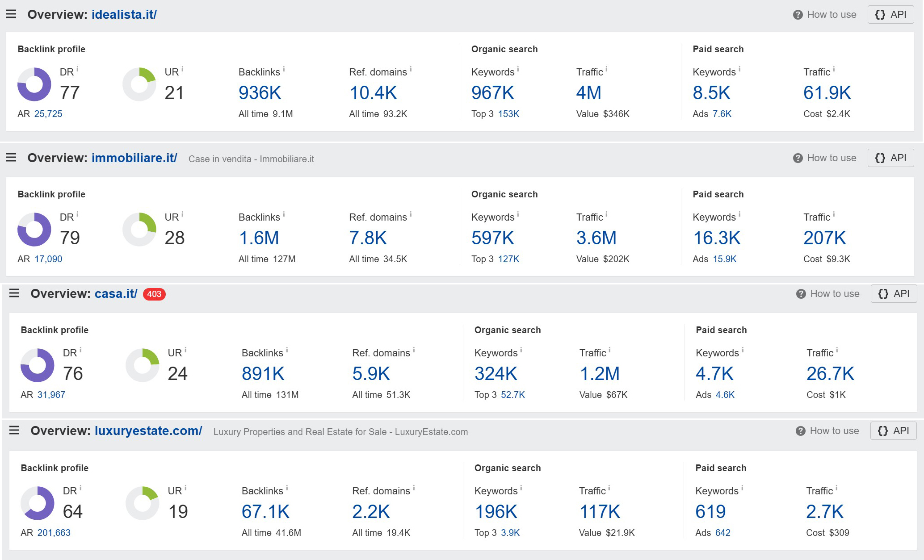Open 1.2M organic traffic value
Viewport: 924px width, 560px height.
point(600,374)
